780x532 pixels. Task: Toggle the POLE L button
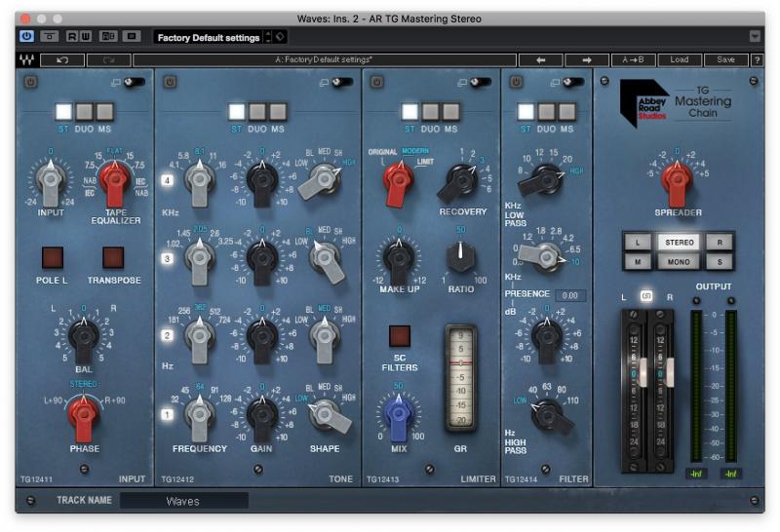[53, 257]
